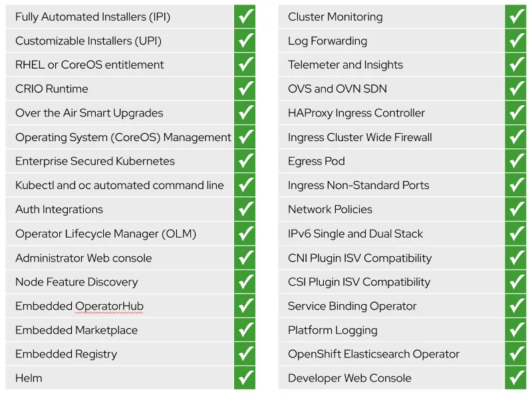Screen dimensions: 532x396
Task: Click the OpenShift Elasticsearch Operator label
Action: click(x=374, y=354)
